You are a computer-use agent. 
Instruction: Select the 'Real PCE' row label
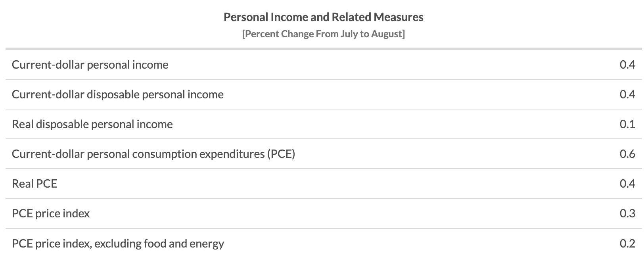click(34, 184)
